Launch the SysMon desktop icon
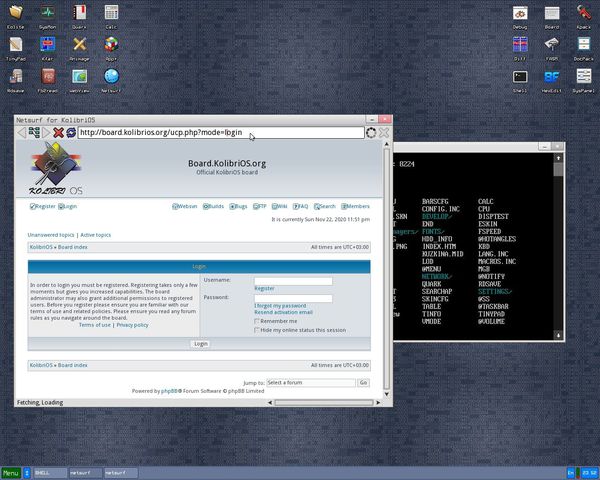This screenshot has height=480, width=600. 48,13
